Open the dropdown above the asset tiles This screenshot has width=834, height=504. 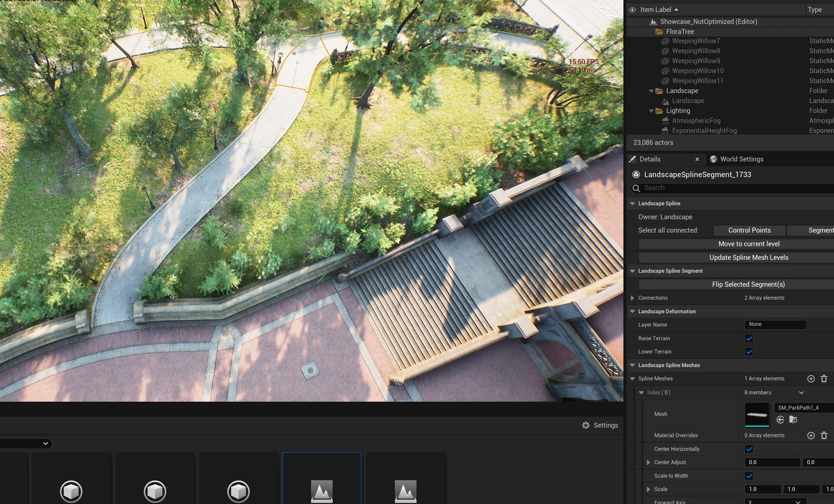[25, 444]
